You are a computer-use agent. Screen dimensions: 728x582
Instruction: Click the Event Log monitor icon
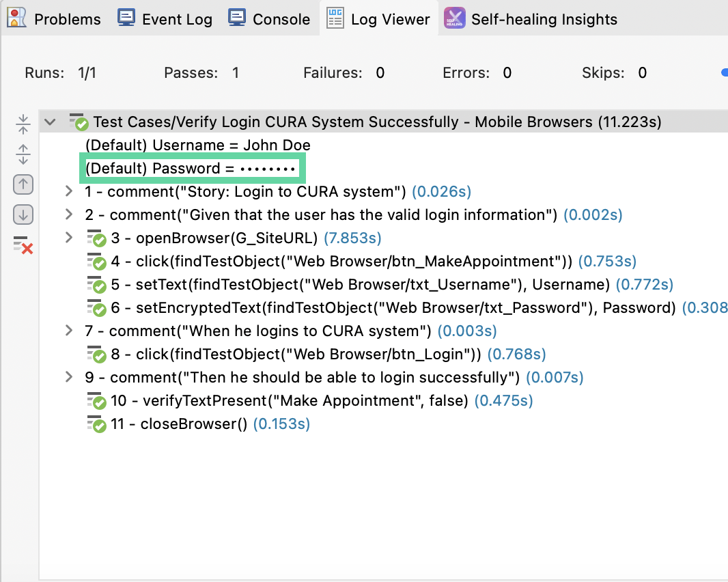tap(126, 18)
